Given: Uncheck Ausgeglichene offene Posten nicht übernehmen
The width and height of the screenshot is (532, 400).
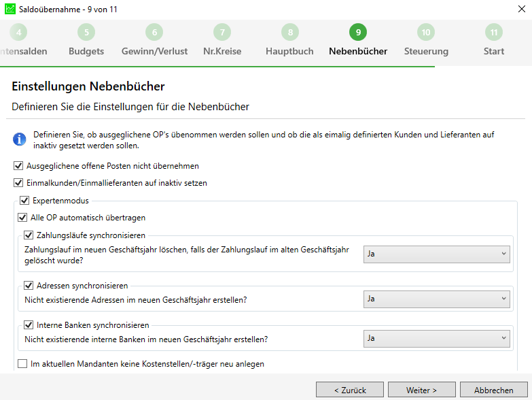Looking at the screenshot, I should pyautogui.click(x=18, y=166).
